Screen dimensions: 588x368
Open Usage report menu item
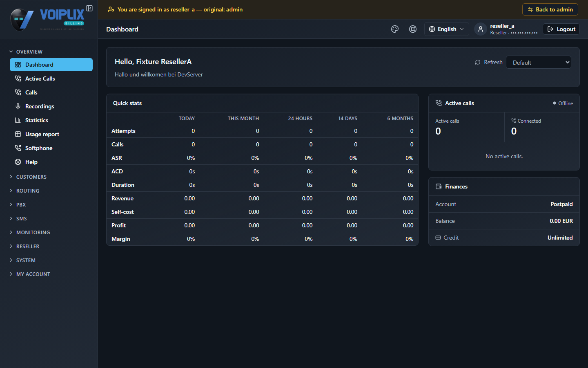(51, 134)
